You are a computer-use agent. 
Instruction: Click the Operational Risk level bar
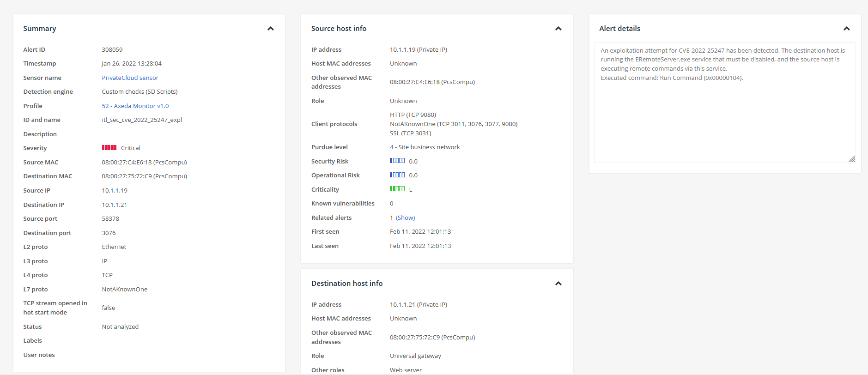397,175
